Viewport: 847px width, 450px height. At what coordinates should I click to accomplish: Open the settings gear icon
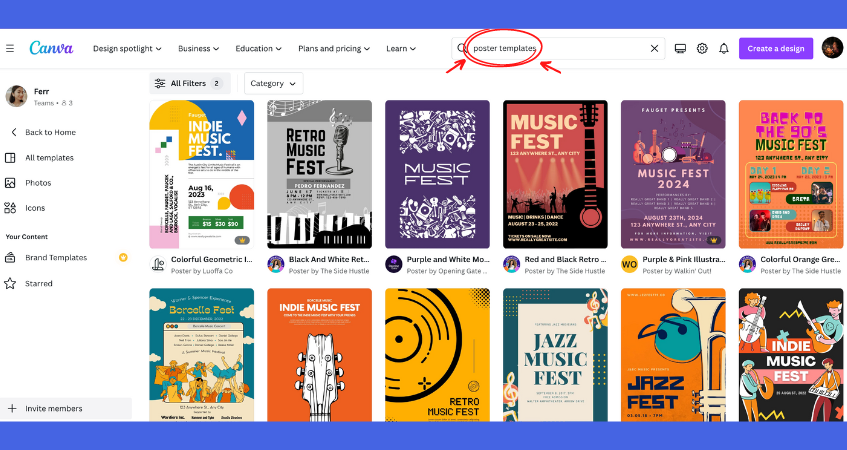coord(702,48)
